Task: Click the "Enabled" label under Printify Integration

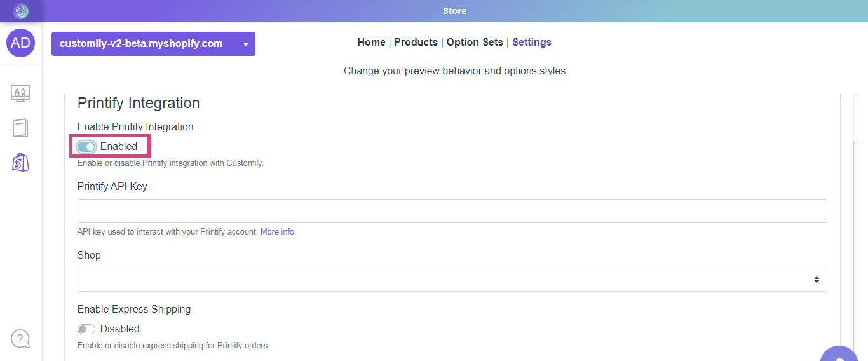Action: tap(119, 147)
